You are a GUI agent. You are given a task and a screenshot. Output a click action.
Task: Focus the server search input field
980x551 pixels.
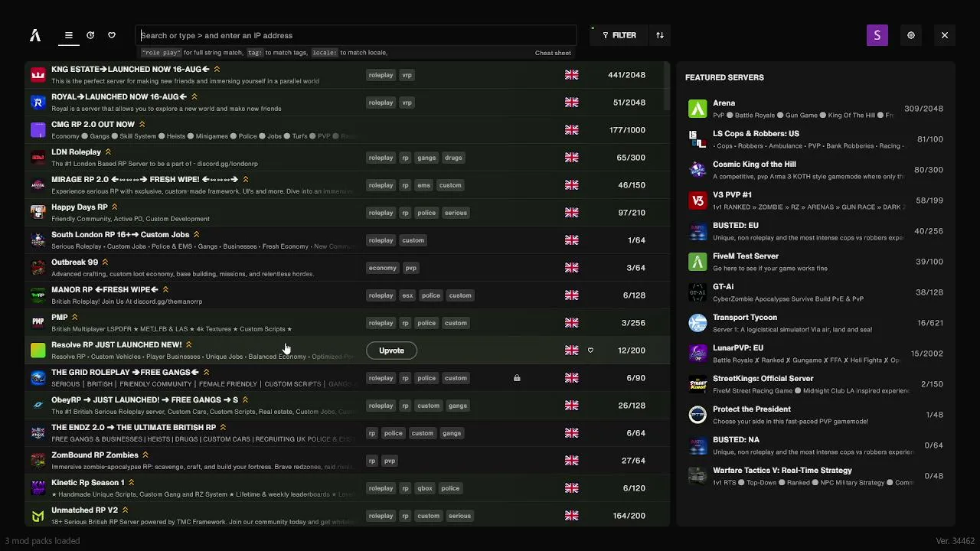[x=356, y=35]
